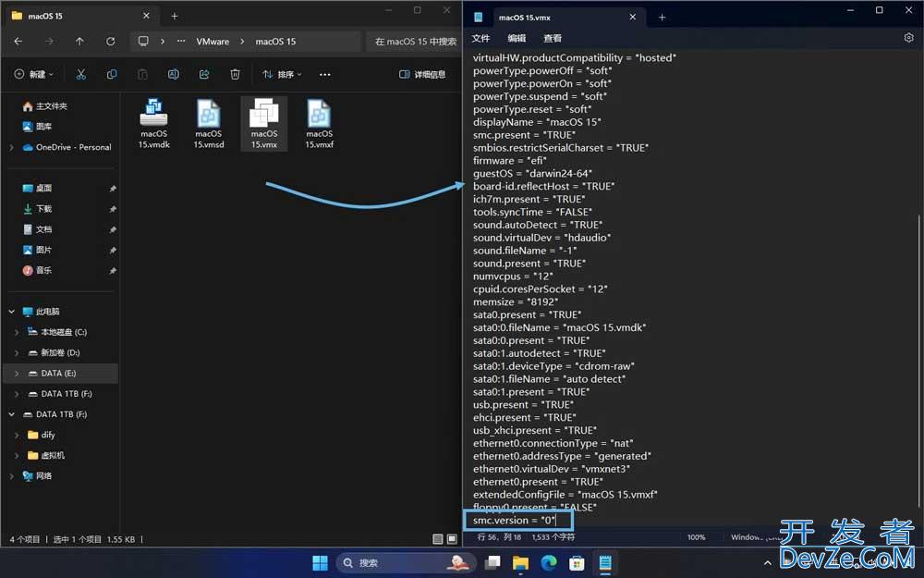Open Microsoft Store from the taskbar

click(x=577, y=562)
